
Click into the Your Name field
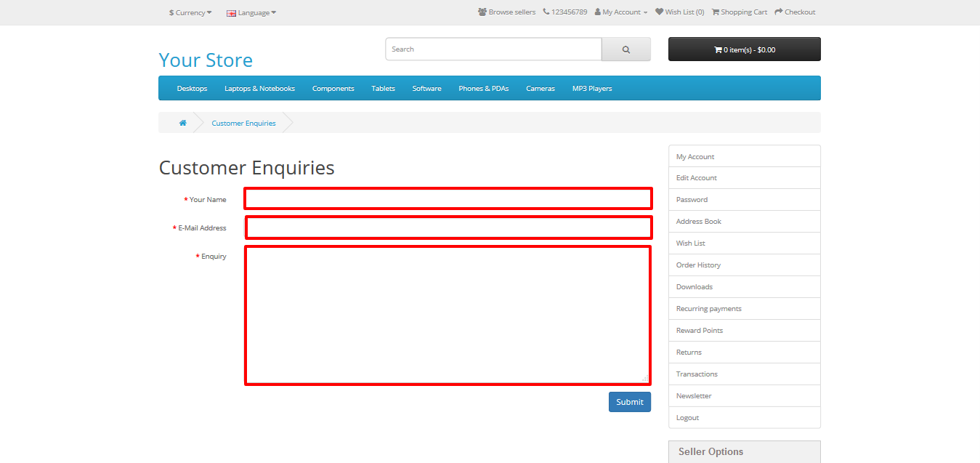click(448, 198)
